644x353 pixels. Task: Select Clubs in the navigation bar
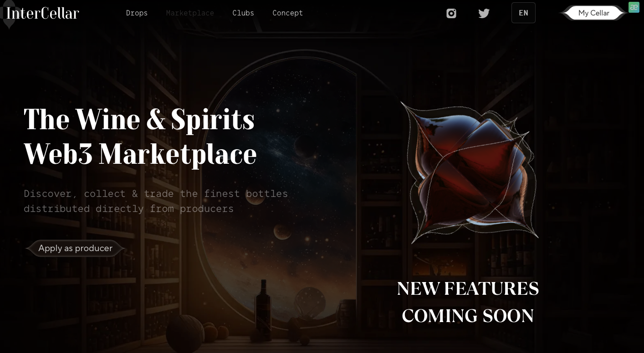tap(243, 13)
